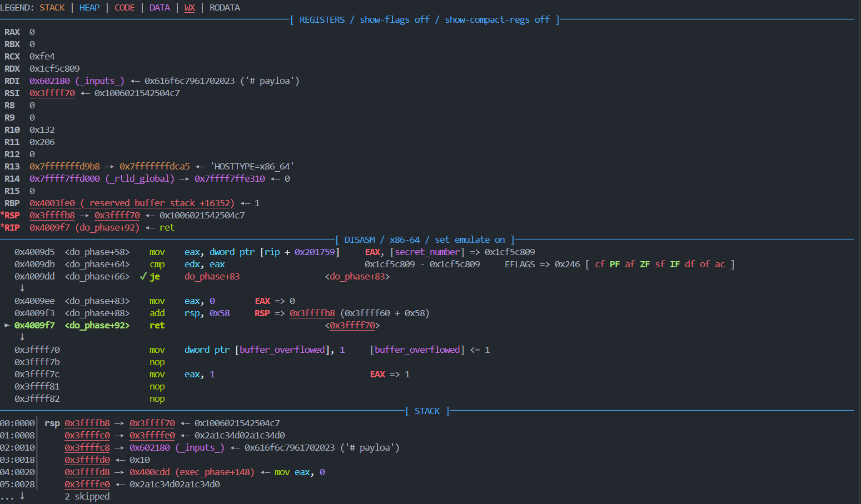Click the down arrow beneath the ret instruction

tap(22, 337)
